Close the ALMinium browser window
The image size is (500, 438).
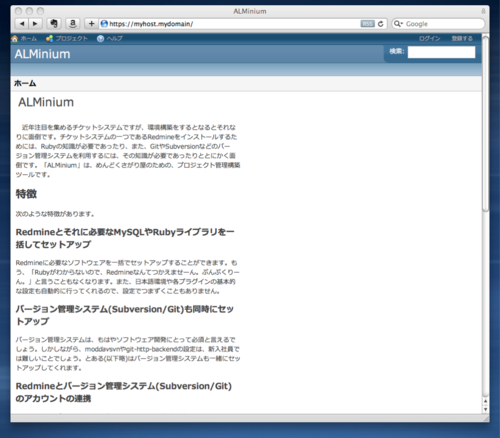tap(19, 11)
